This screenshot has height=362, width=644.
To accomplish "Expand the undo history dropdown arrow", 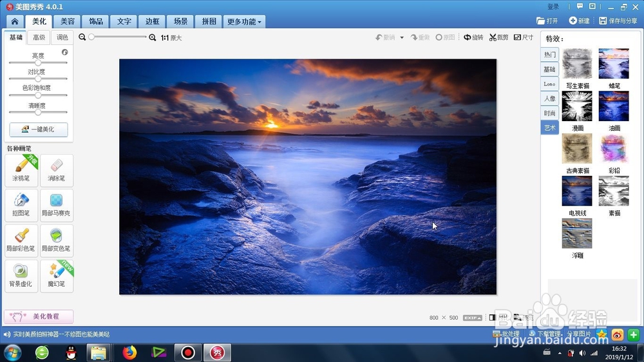I will [402, 37].
